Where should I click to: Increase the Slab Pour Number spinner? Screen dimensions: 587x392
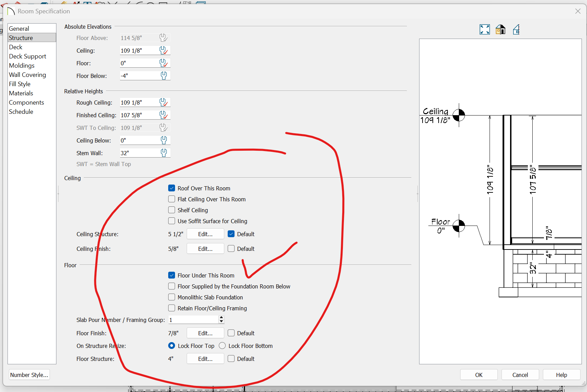(221, 317)
